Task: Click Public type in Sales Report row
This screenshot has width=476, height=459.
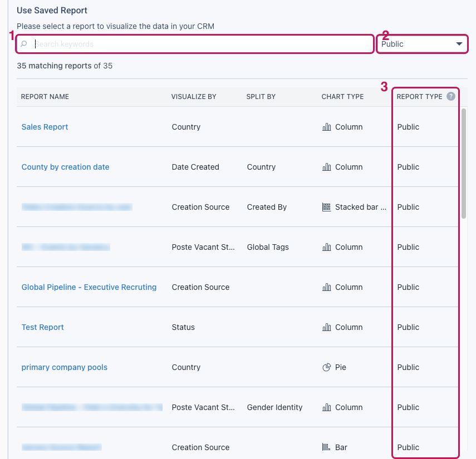Action: [x=408, y=127]
